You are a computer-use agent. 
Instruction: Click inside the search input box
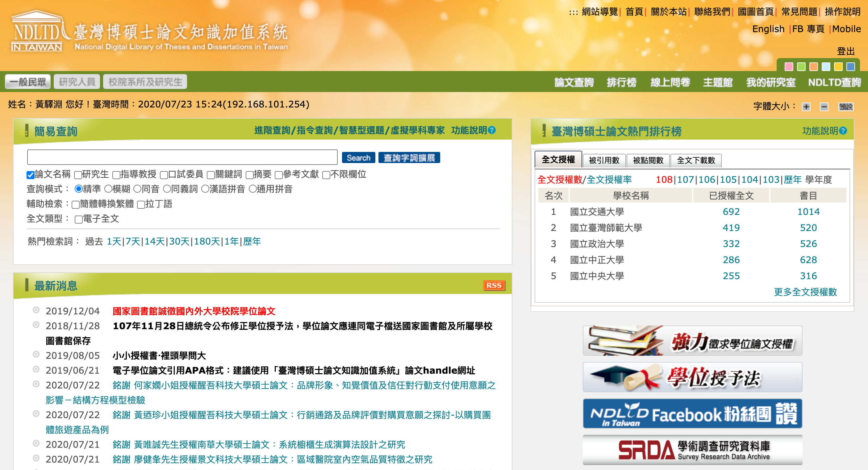coord(182,157)
